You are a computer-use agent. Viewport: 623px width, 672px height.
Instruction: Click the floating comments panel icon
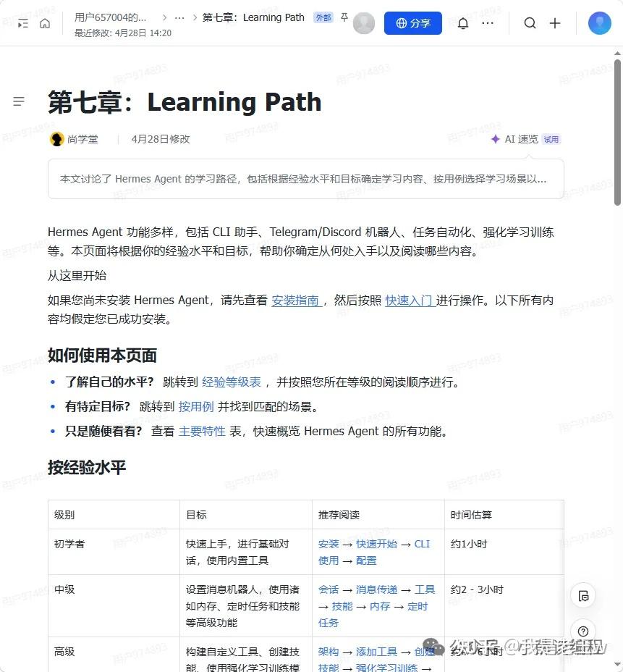click(583, 596)
